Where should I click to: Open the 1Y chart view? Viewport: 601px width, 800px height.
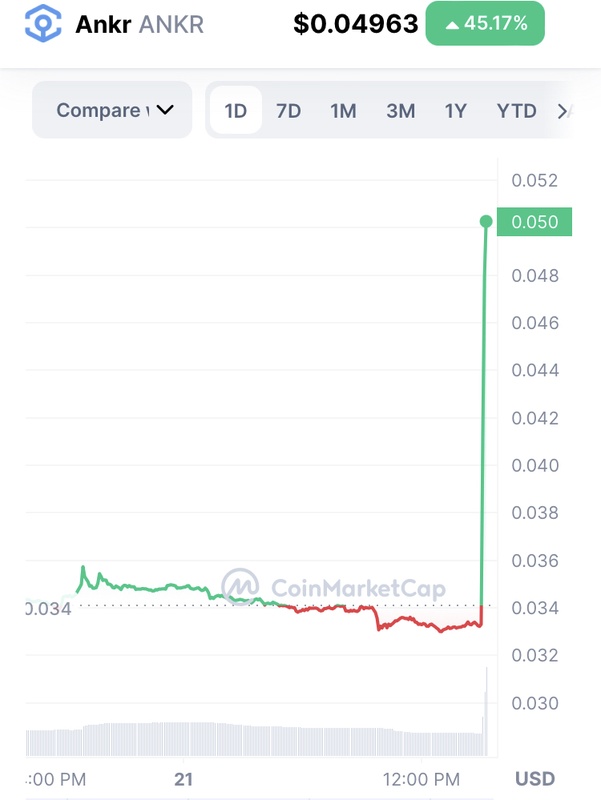pyautogui.click(x=455, y=111)
